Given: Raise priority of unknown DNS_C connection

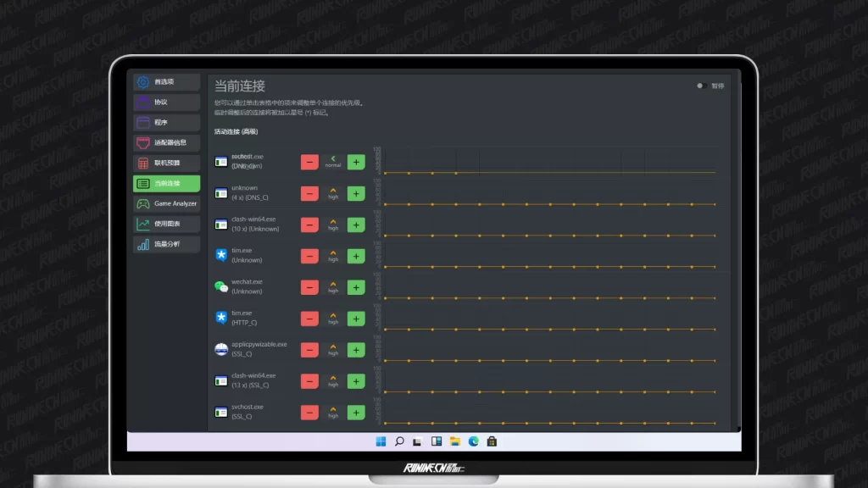Looking at the screenshot, I should click(356, 193).
